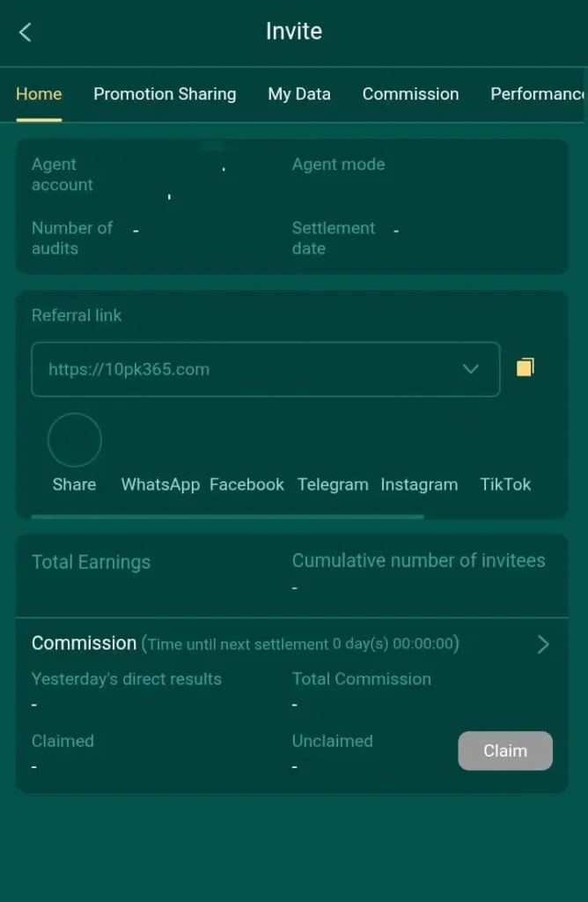Switch to the Promotion Sharing tab
Image resolution: width=588 pixels, height=902 pixels.
tap(165, 94)
